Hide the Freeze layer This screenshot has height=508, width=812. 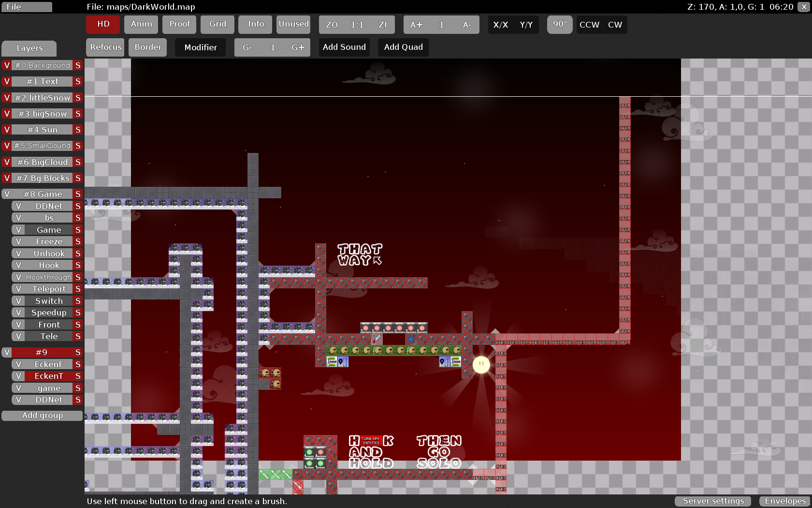(18, 241)
